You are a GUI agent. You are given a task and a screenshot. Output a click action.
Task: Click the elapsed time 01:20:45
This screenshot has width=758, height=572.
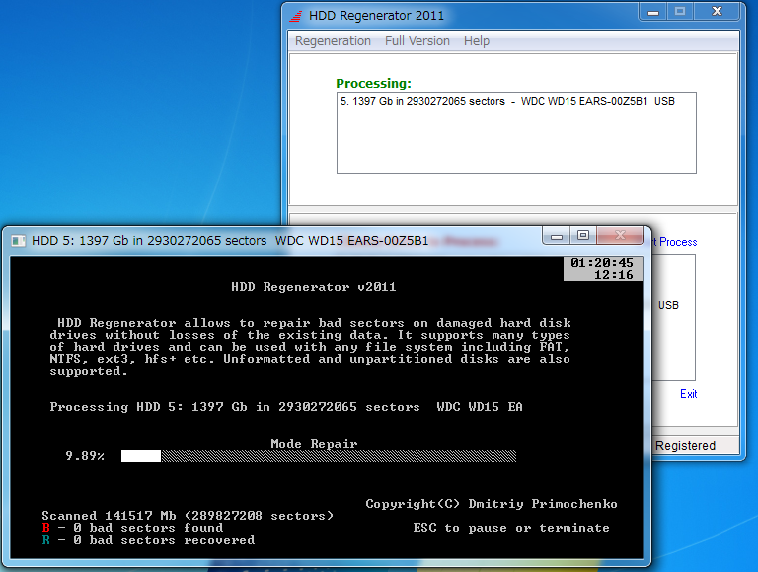[x=602, y=263]
